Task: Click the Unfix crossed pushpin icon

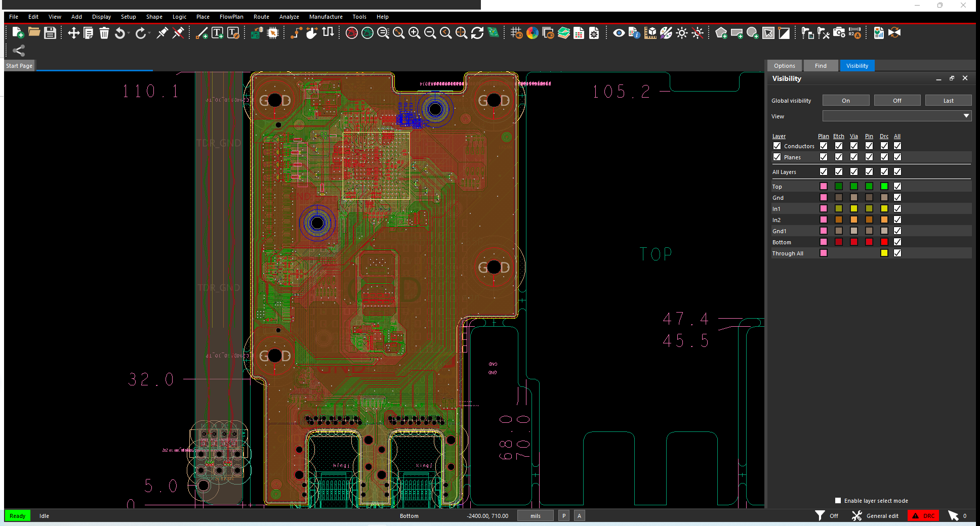Action: pyautogui.click(x=178, y=33)
